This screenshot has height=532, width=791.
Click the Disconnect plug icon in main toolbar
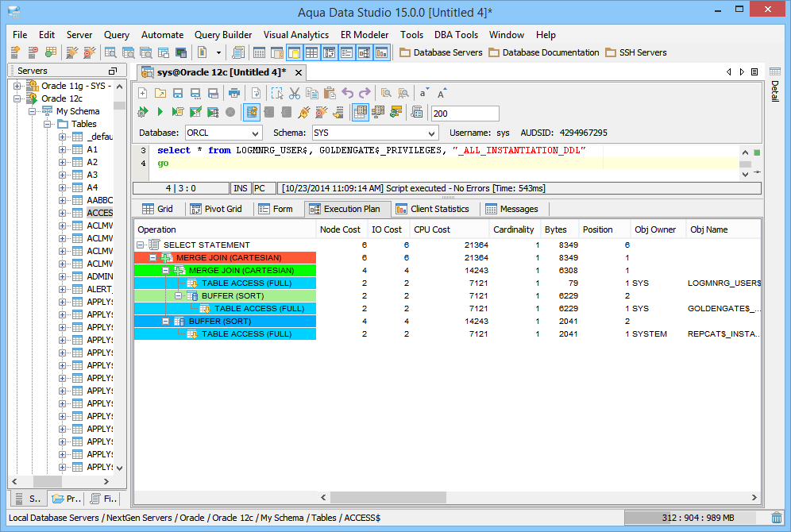click(x=89, y=52)
